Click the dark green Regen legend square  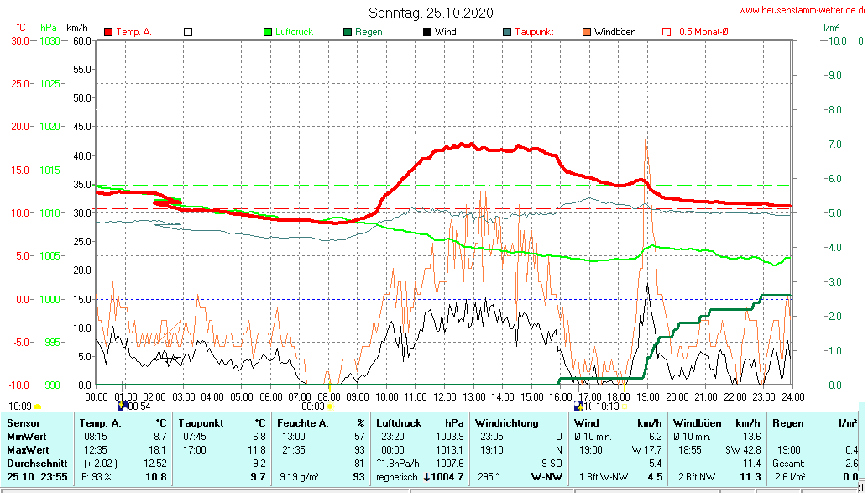[347, 32]
